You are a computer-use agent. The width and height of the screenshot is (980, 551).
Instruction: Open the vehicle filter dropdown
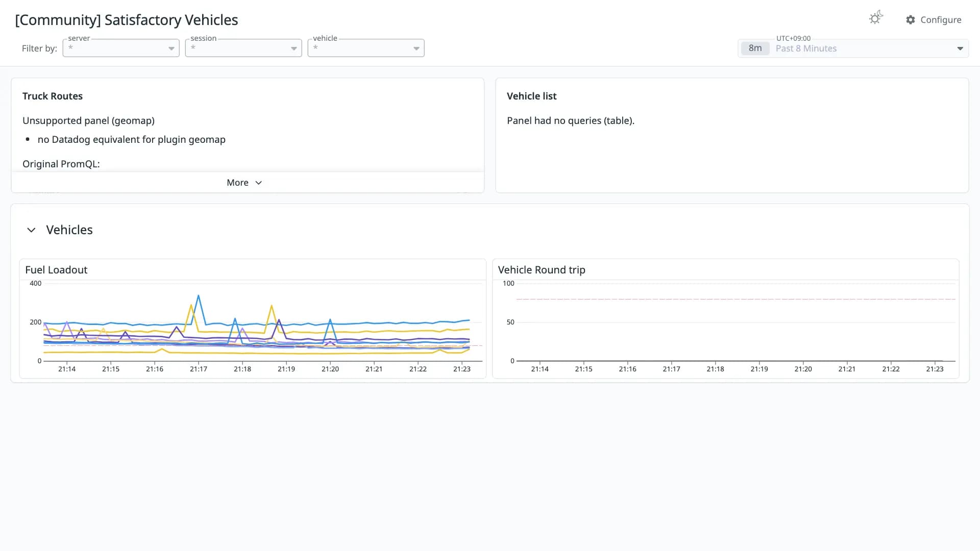tap(366, 48)
